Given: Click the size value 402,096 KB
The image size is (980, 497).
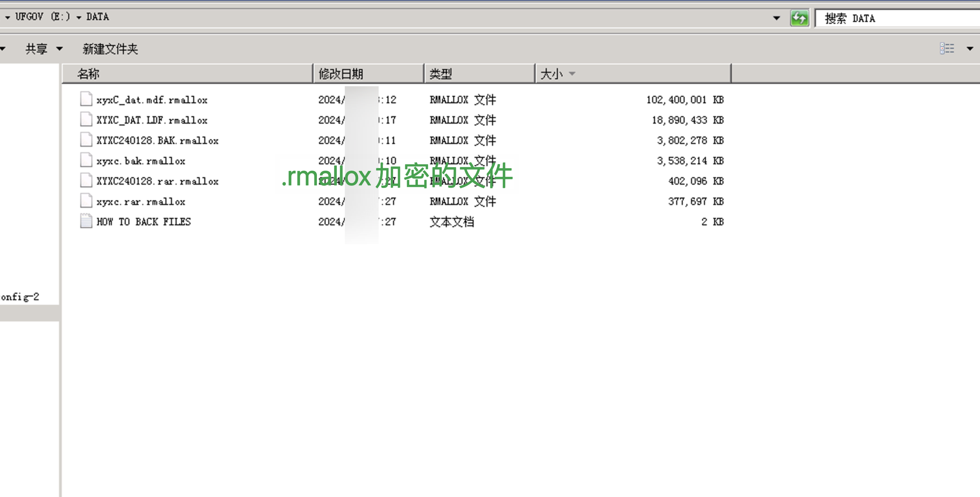Looking at the screenshot, I should coord(696,181).
